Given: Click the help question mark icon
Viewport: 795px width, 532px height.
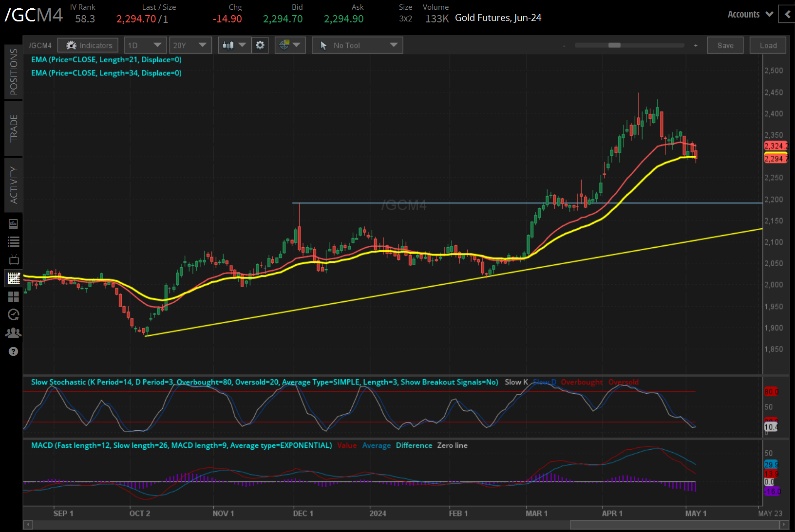Looking at the screenshot, I should 13,351.
